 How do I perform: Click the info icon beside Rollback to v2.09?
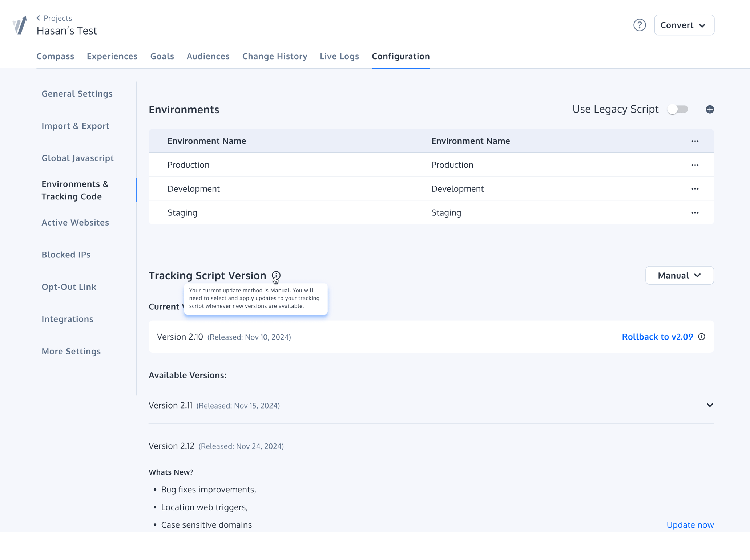(701, 337)
